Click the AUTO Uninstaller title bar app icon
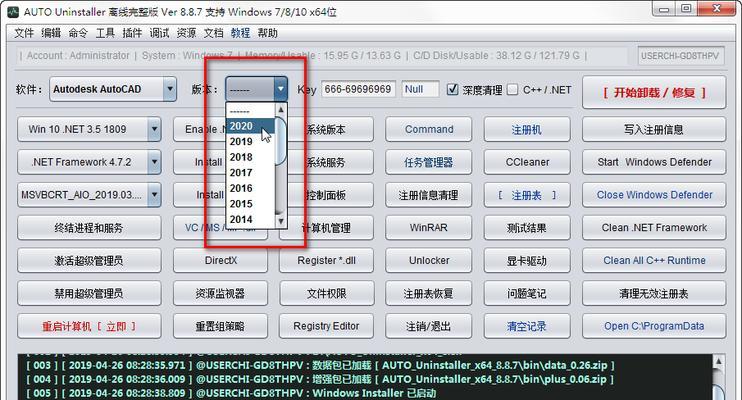The height and width of the screenshot is (400, 742). tap(13, 11)
